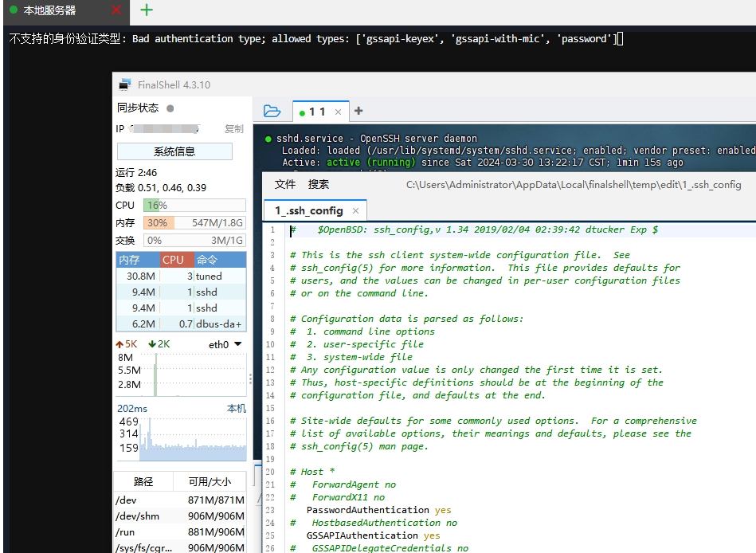Click 'PasswordAuthentication yes' on line 23
Image resolution: width=756 pixels, height=553 pixels.
[379, 510]
